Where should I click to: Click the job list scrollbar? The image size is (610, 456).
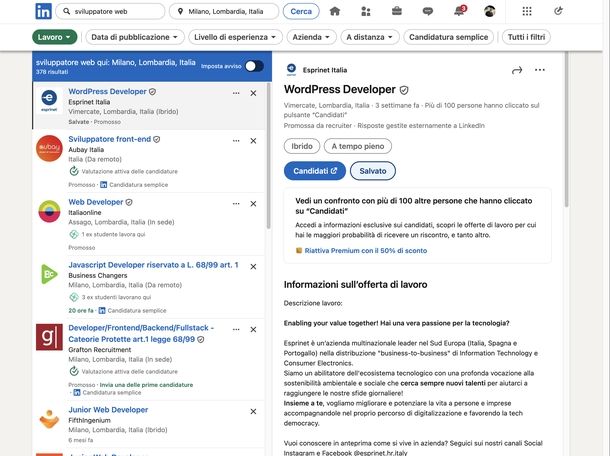268,156
